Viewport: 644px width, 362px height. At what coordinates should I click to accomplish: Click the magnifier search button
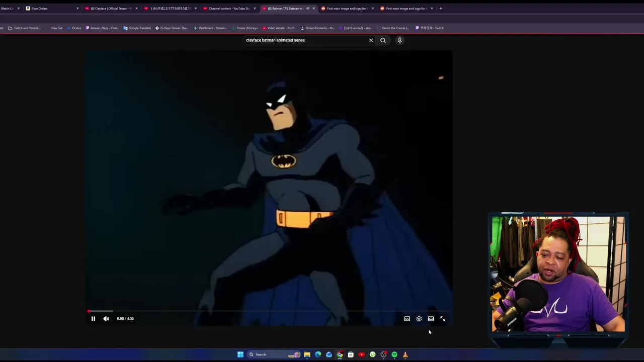(383, 40)
